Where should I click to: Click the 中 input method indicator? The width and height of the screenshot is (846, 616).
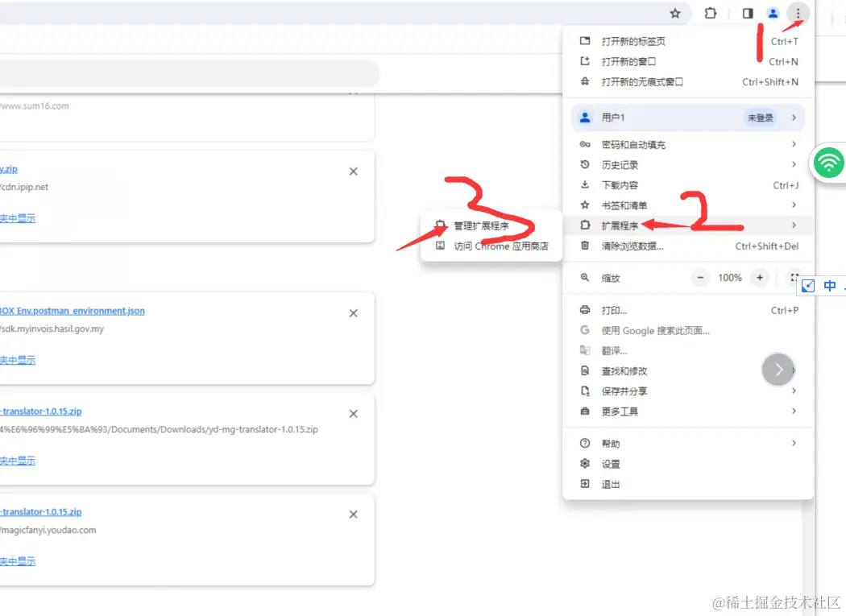point(830,286)
